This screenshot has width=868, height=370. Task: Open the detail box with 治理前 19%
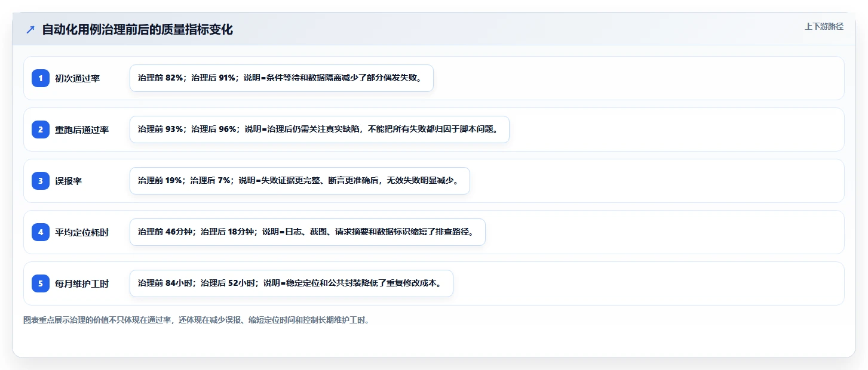click(300, 181)
